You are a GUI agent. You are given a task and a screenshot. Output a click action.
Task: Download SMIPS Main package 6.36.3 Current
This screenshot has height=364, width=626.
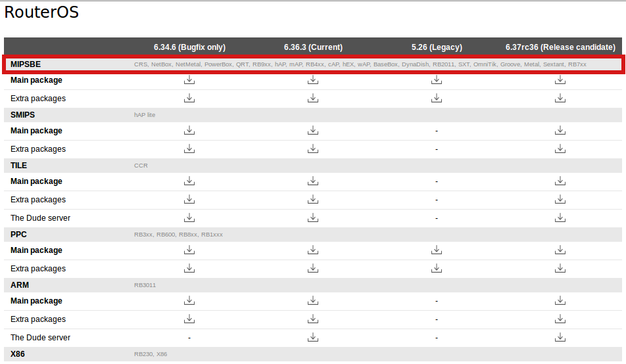click(313, 131)
